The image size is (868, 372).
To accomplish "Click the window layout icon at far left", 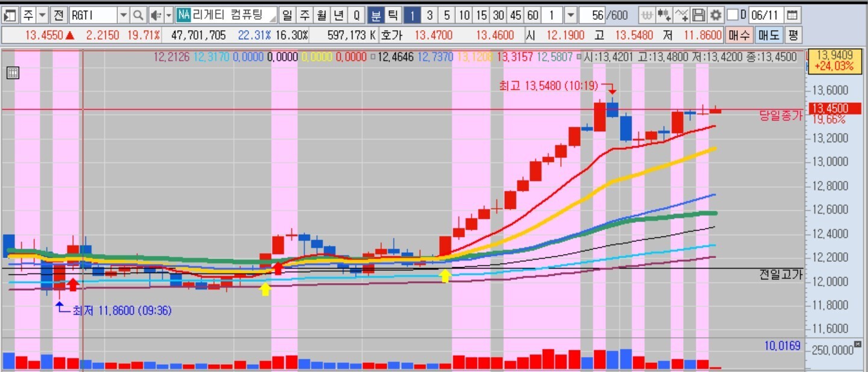I will tap(10, 14).
